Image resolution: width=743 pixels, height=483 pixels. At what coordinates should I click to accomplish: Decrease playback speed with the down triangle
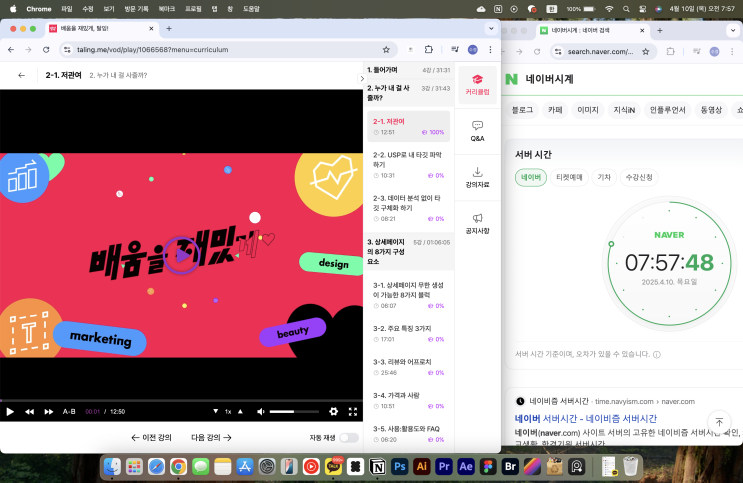[216, 411]
